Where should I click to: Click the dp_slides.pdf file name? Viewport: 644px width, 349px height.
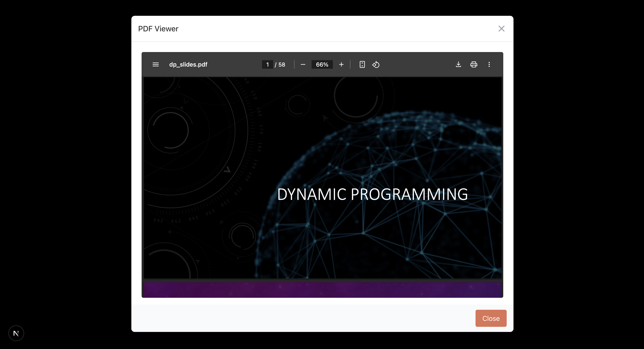(x=188, y=65)
